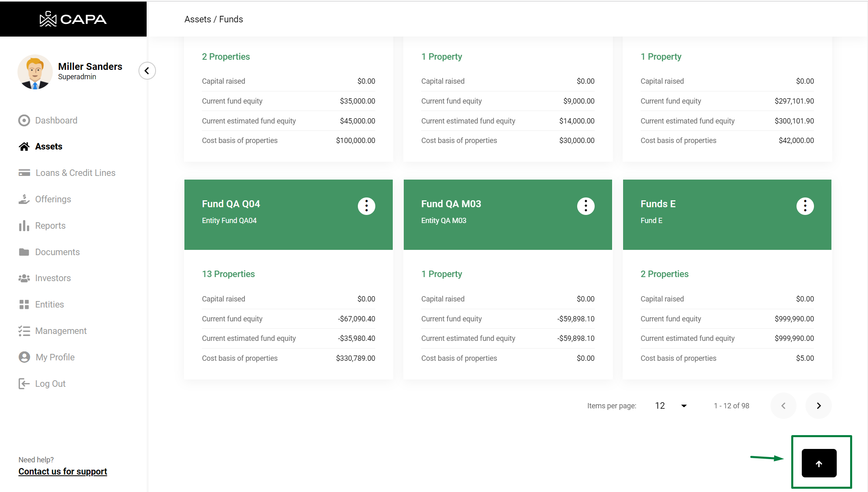868x492 pixels.
Task: Open the Offerings section
Action: (53, 199)
